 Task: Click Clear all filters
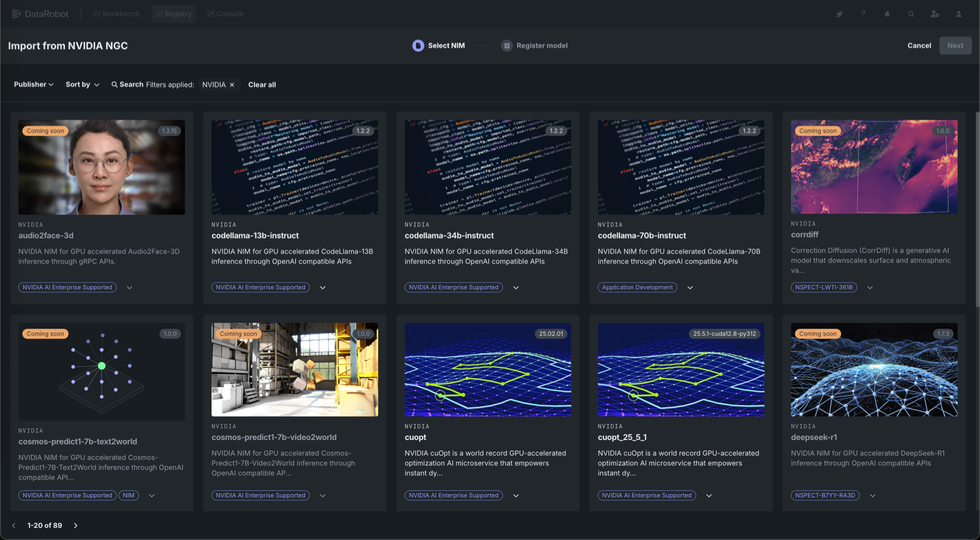pos(262,85)
